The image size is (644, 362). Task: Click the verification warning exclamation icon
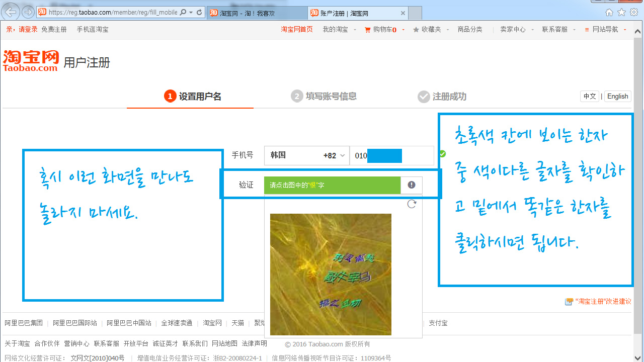click(x=412, y=185)
